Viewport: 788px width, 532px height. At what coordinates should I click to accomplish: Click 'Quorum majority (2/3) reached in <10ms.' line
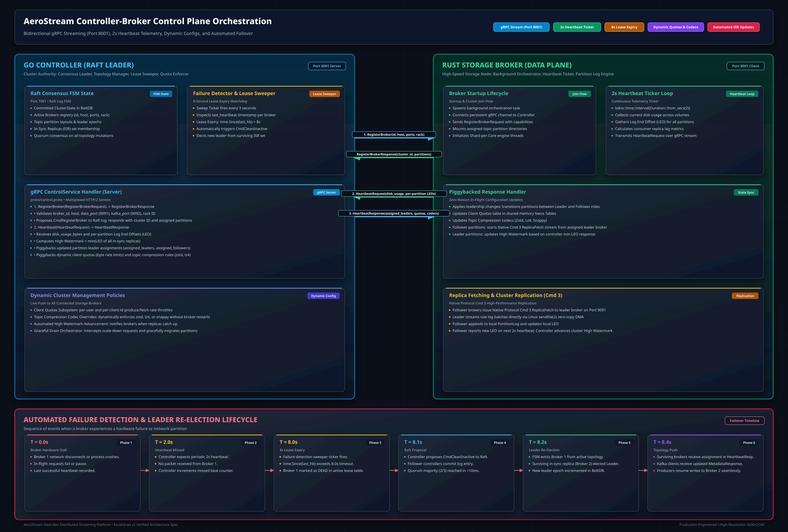(443, 471)
